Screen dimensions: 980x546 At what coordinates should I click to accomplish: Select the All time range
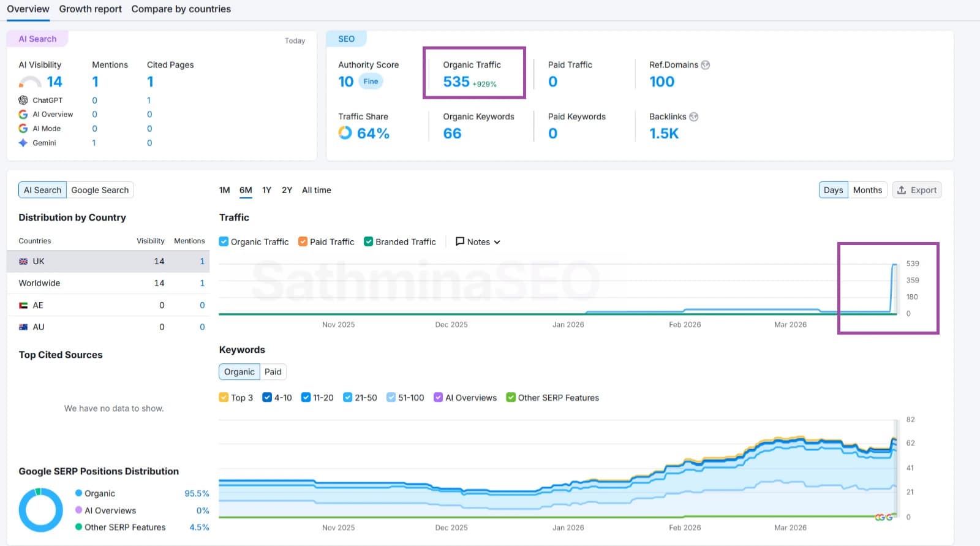317,190
